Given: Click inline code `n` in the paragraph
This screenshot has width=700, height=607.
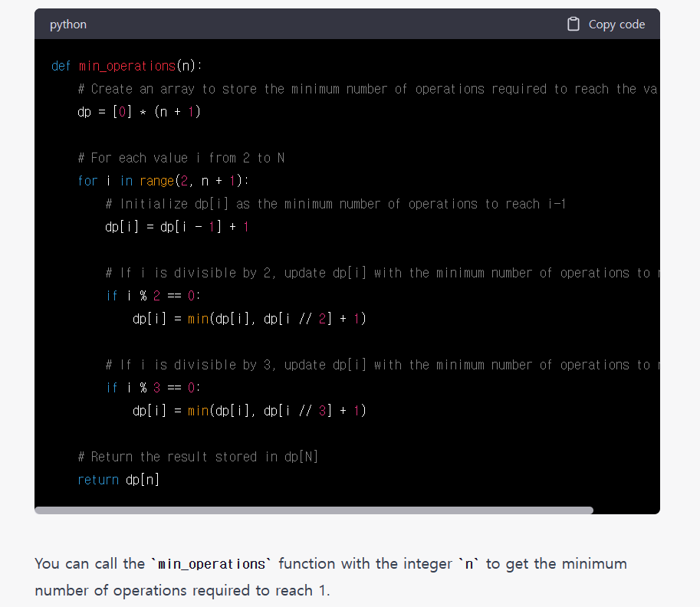Looking at the screenshot, I should pos(469,564).
